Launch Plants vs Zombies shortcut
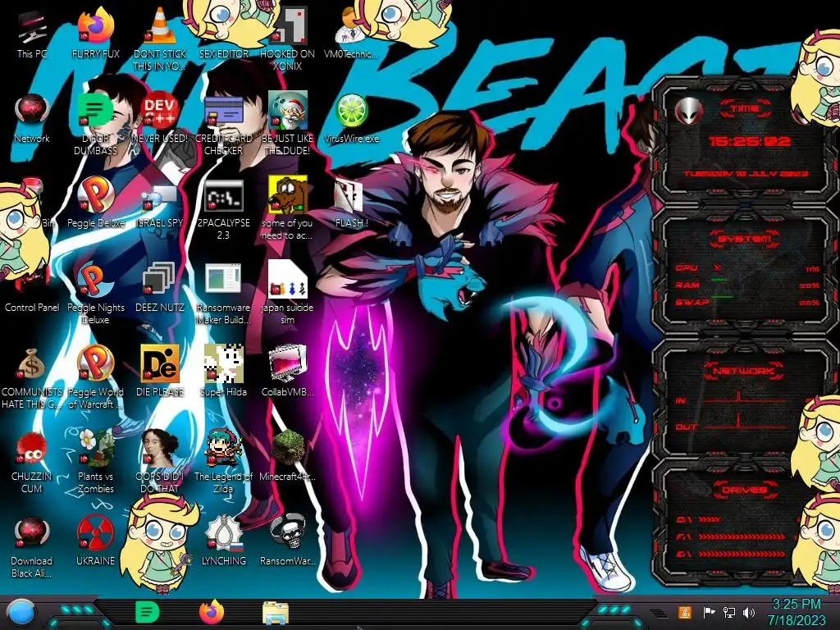 95,462
